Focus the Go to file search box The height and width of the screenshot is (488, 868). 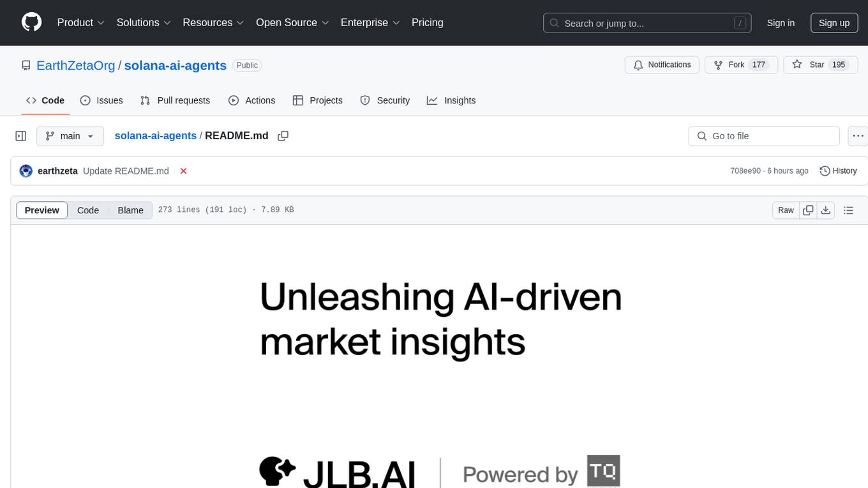[764, 136]
